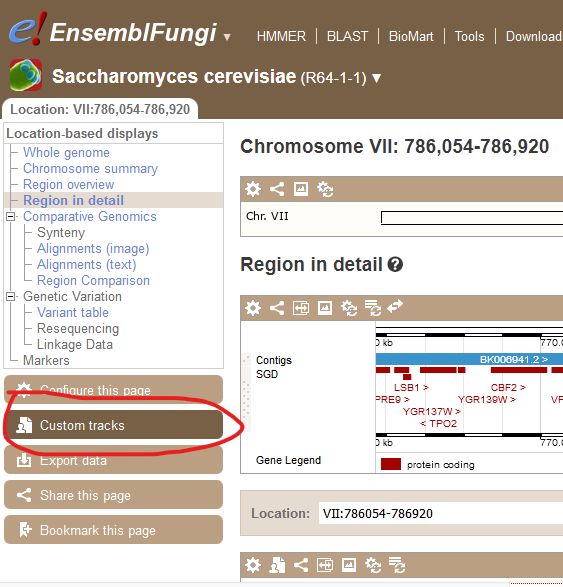
Task: Click the flip strand arrows icon in Region toolbar
Action: [x=395, y=306]
